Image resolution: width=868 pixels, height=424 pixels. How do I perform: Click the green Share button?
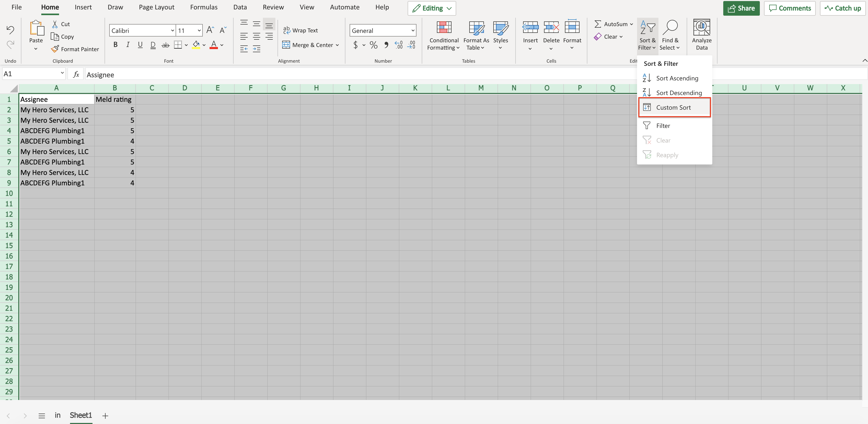(x=741, y=8)
